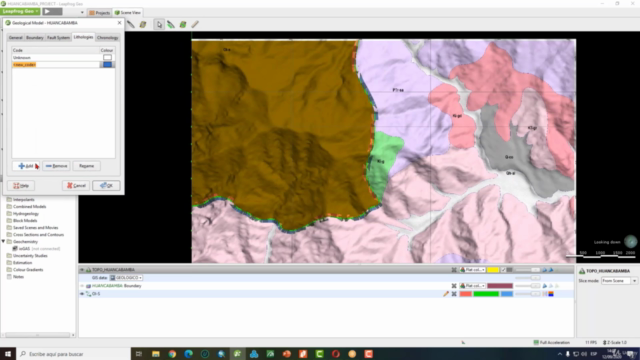This screenshot has width=640, height=360.
Task: Open the Hydrogeology folder
Action: [26, 213]
